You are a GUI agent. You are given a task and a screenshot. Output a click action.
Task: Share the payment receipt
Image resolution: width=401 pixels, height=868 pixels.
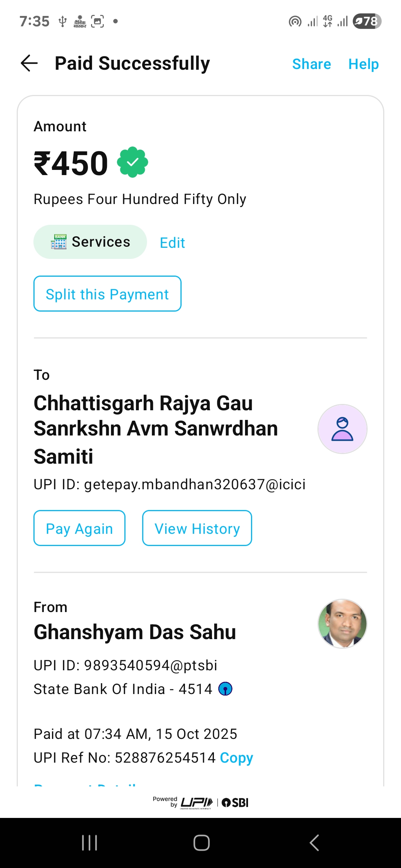[312, 64]
